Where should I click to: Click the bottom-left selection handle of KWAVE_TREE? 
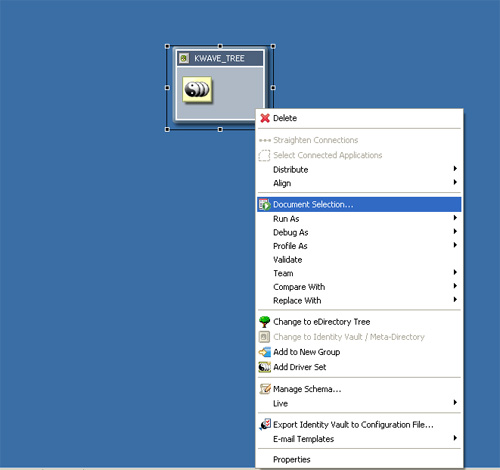coord(167,129)
